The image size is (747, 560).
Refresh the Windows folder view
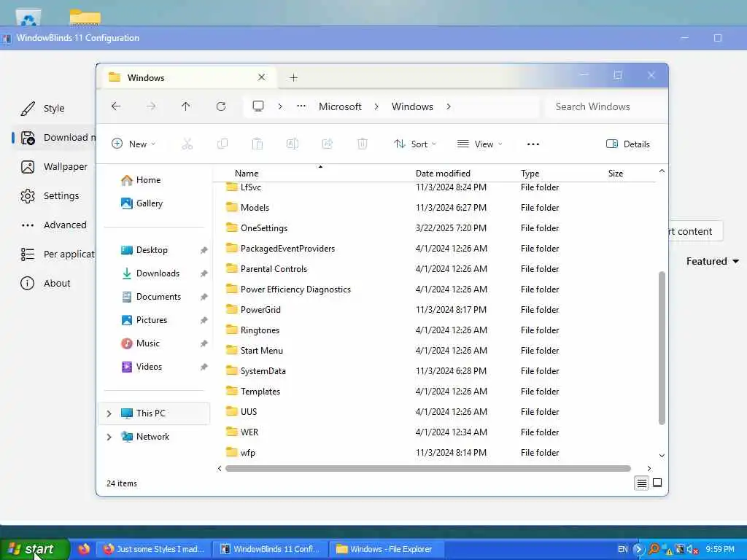click(221, 106)
